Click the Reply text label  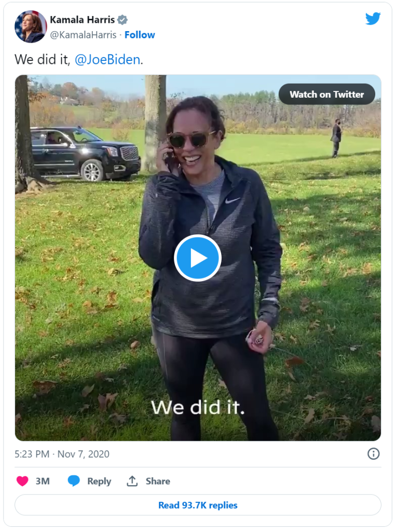[99, 481]
